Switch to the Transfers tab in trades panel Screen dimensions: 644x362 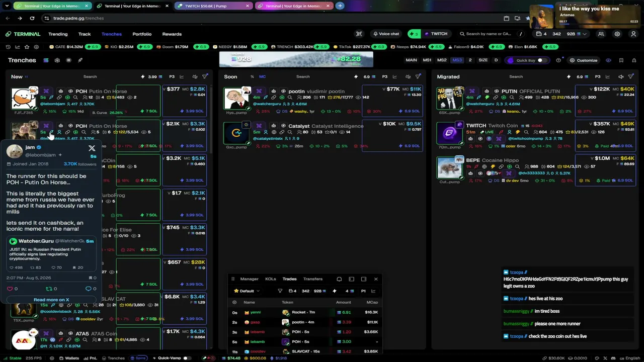[x=313, y=279]
